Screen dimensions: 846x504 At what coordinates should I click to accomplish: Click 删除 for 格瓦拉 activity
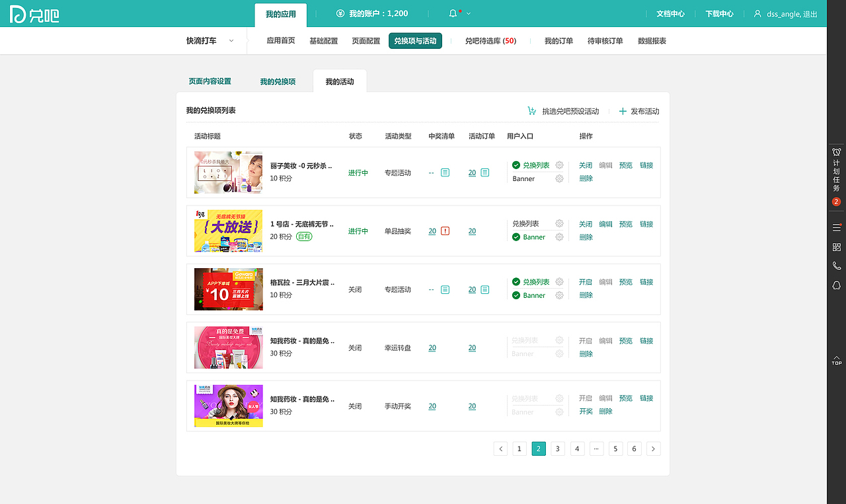pos(586,295)
